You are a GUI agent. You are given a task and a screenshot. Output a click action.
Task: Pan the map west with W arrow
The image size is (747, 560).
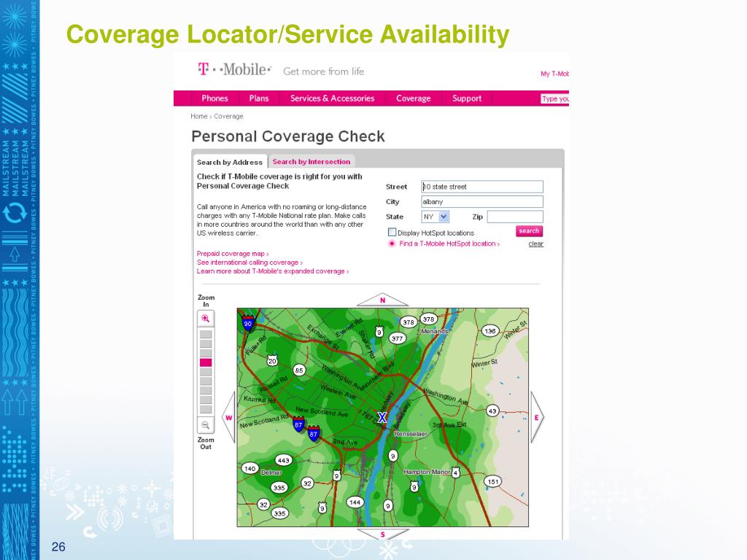[x=228, y=418]
